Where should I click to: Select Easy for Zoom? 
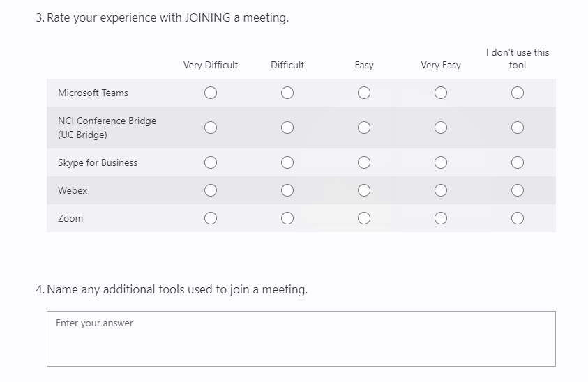click(364, 218)
